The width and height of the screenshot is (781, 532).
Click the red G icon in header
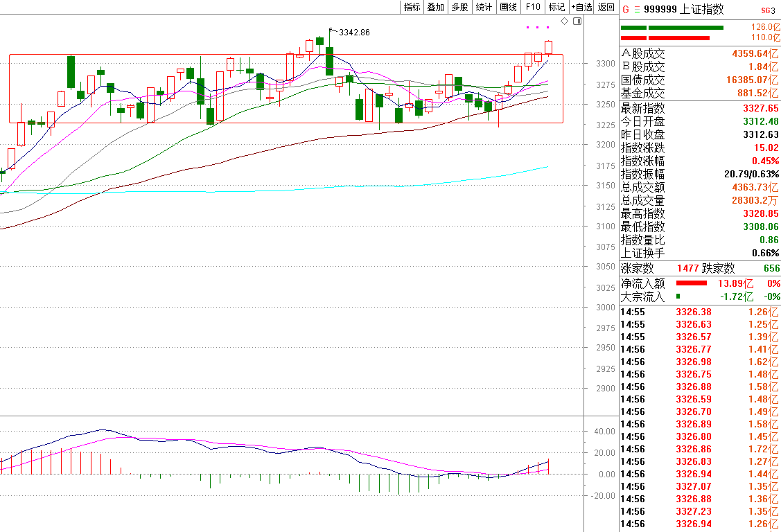(626, 10)
